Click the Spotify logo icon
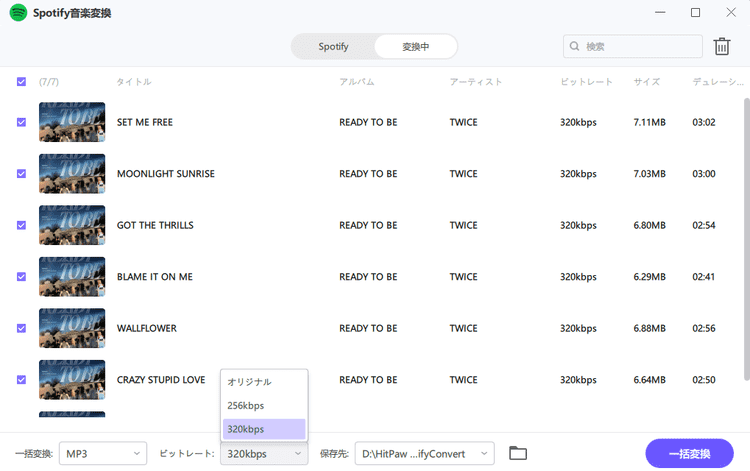 coord(18,12)
